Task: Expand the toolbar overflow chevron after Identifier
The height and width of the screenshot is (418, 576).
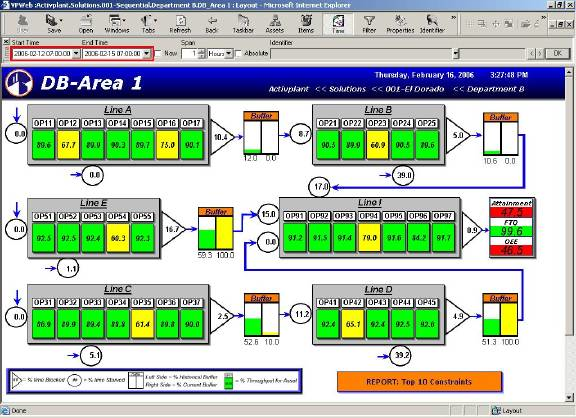Action: [453, 17]
